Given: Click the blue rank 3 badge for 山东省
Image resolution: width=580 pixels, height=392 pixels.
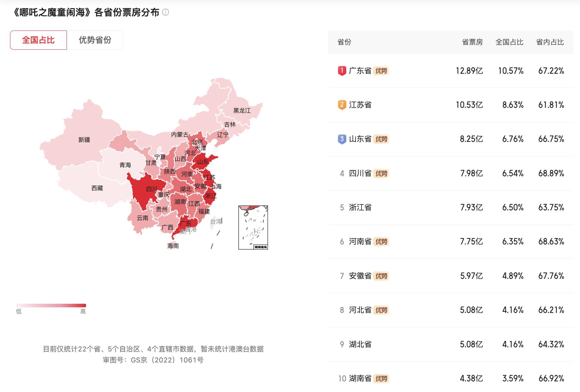Looking at the screenshot, I should [x=342, y=139].
